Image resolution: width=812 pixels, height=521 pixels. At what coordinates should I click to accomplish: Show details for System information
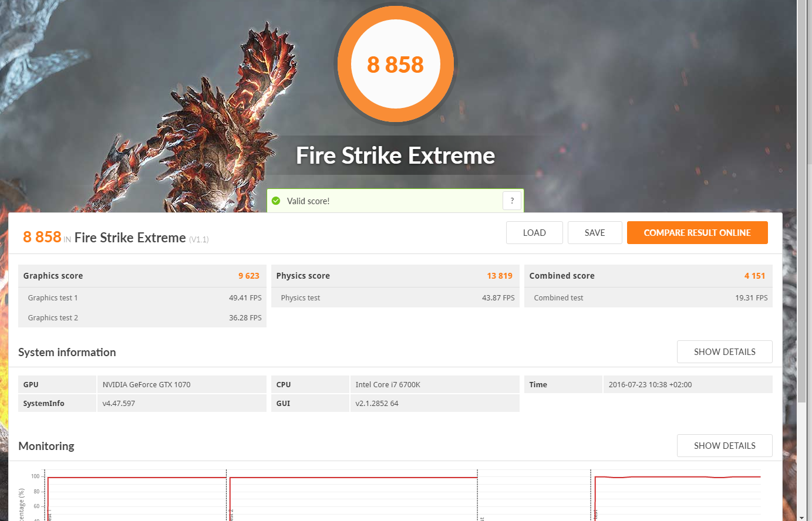[x=725, y=351]
